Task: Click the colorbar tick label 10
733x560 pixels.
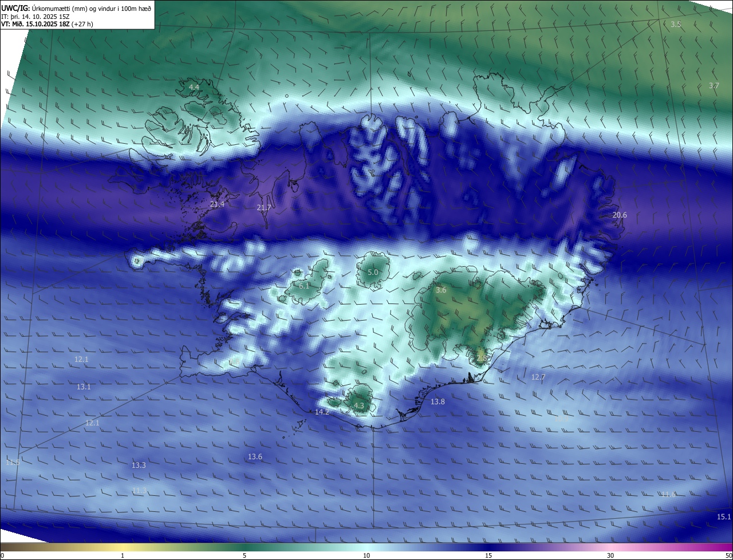Action: point(366,555)
